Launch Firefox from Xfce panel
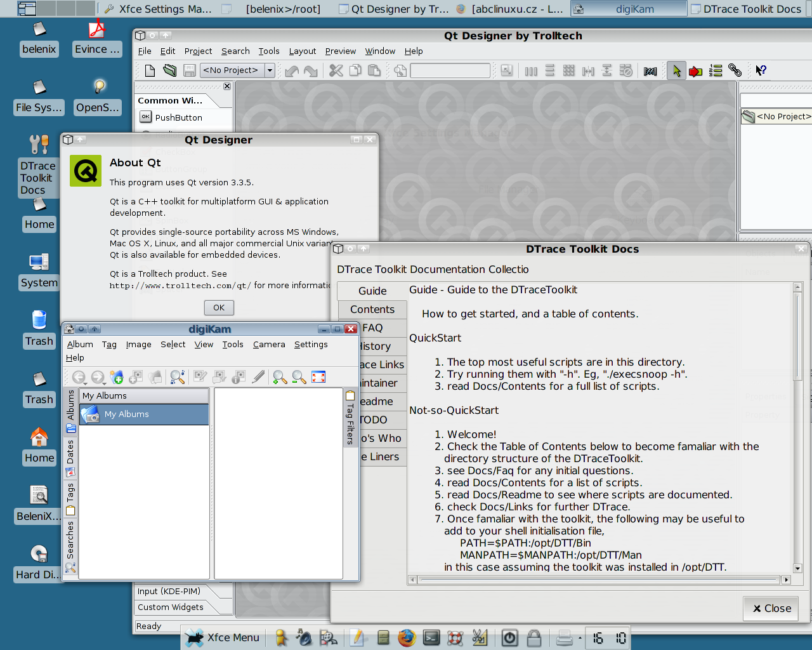812x650 pixels. pos(407,637)
